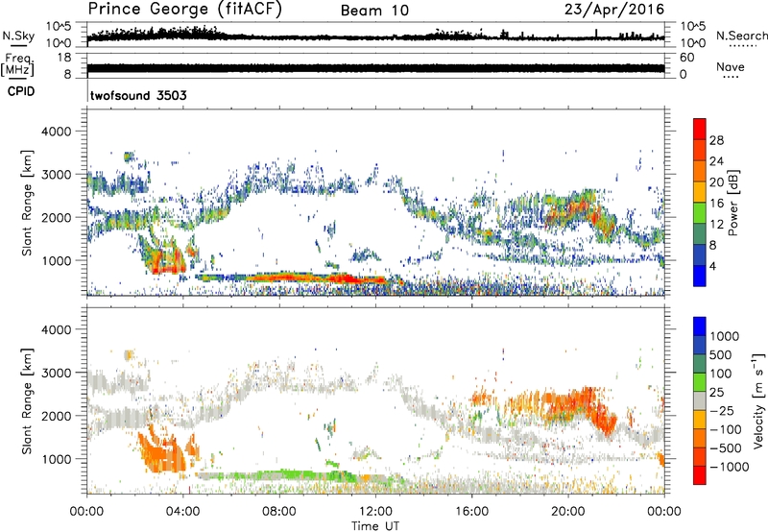Click the '-1000' velocity colorbar tick label

(729, 467)
